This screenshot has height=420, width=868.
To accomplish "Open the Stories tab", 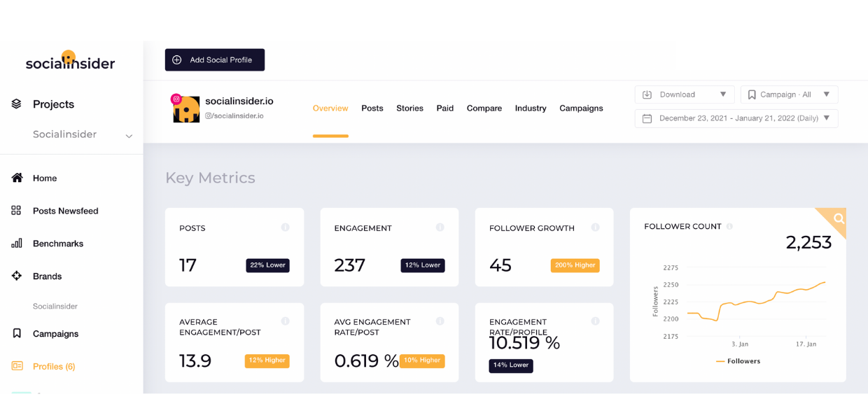I will click(409, 108).
